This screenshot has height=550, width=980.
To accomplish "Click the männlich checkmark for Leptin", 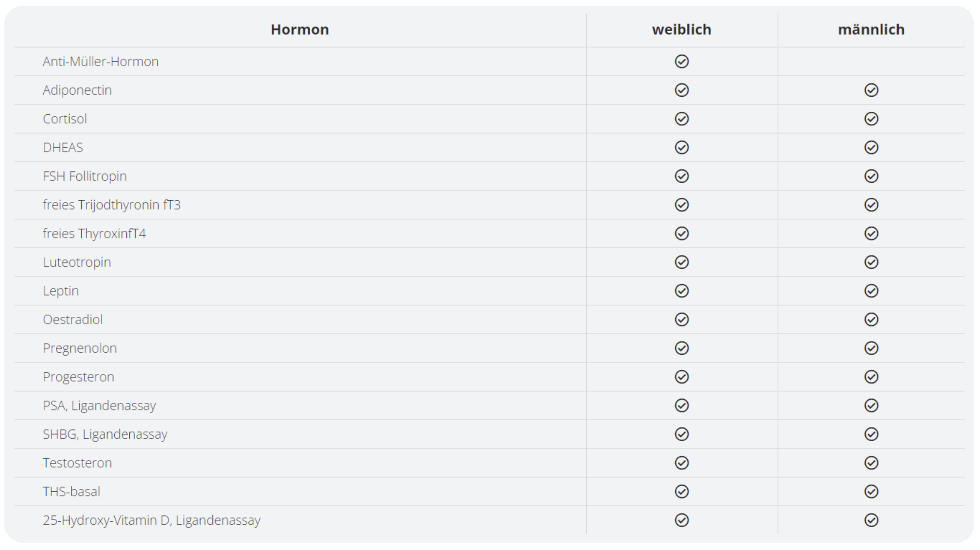I will point(871,291).
